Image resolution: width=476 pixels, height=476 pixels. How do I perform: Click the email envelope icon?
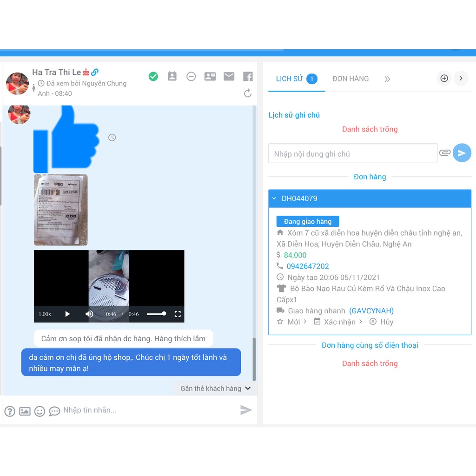pos(229,77)
